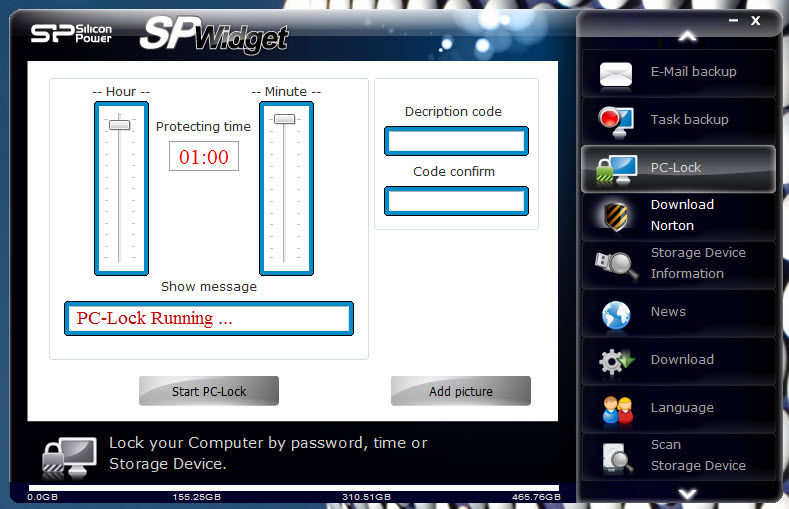This screenshot has width=789, height=509.
Task: Click the SP Widget title logo
Action: pyautogui.click(x=214, y=35)
